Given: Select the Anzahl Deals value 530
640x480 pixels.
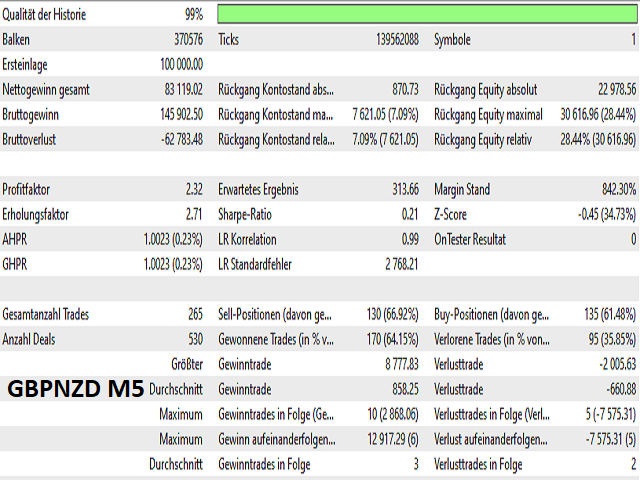Looking at the screenshot, I should 196,339.
